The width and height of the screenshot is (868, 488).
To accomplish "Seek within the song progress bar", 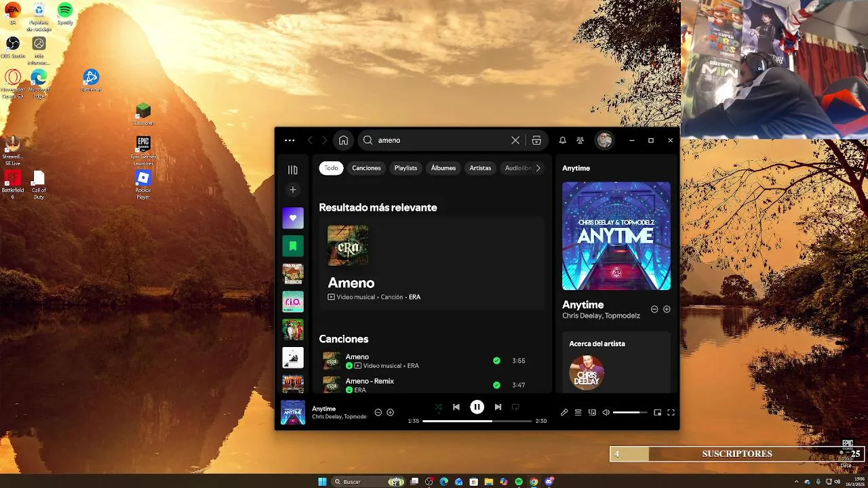I will tap(477, 421).
